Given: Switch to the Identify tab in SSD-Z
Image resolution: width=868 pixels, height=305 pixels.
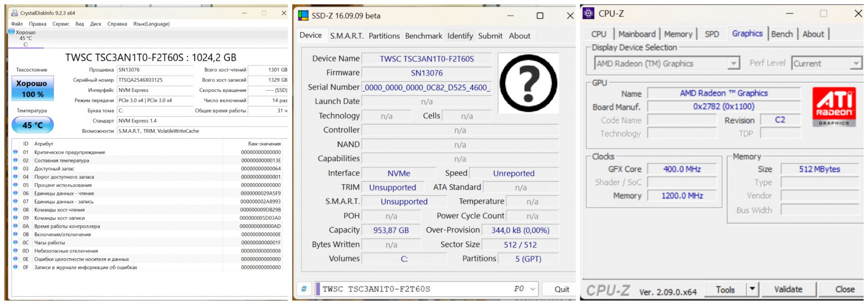Looking at the screenshot, I should pos(460,36).
